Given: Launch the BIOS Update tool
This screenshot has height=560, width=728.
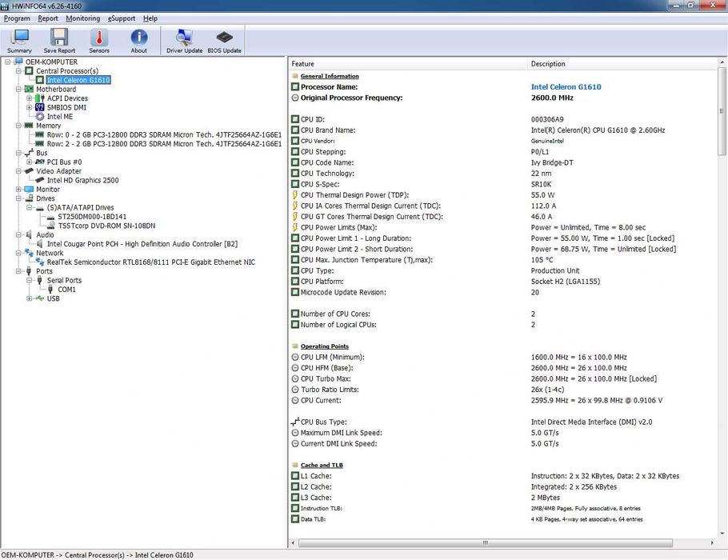Looking at the screenshot, I should (224, 41).
